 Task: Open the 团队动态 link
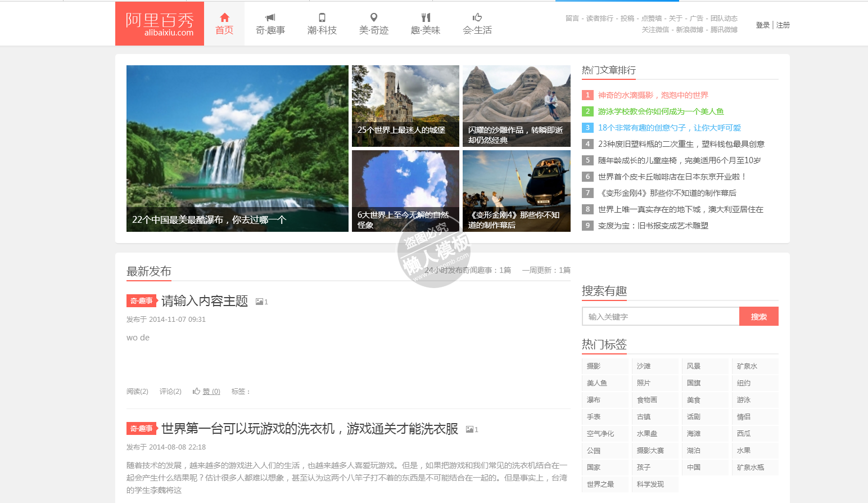(x=724, y=19)
